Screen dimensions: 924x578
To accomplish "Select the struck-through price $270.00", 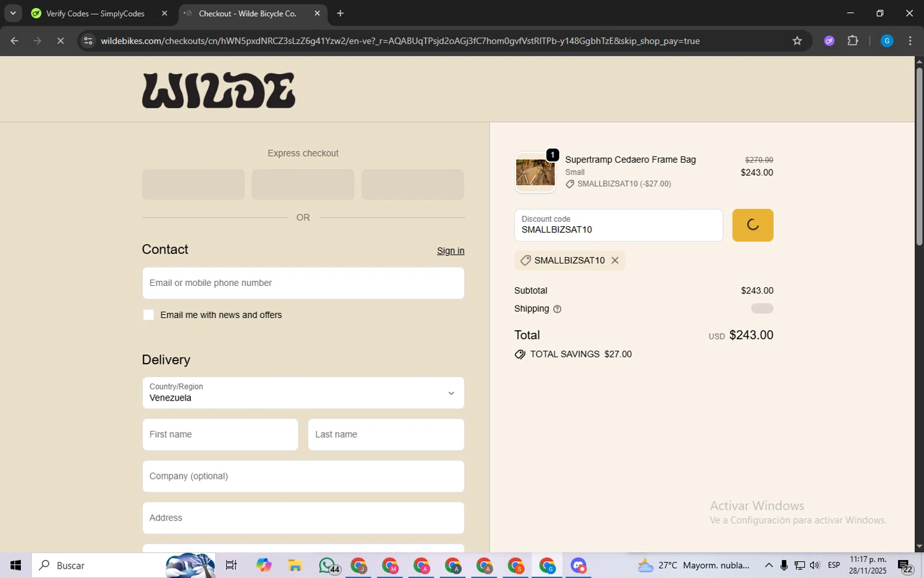I will click(759, 160).
